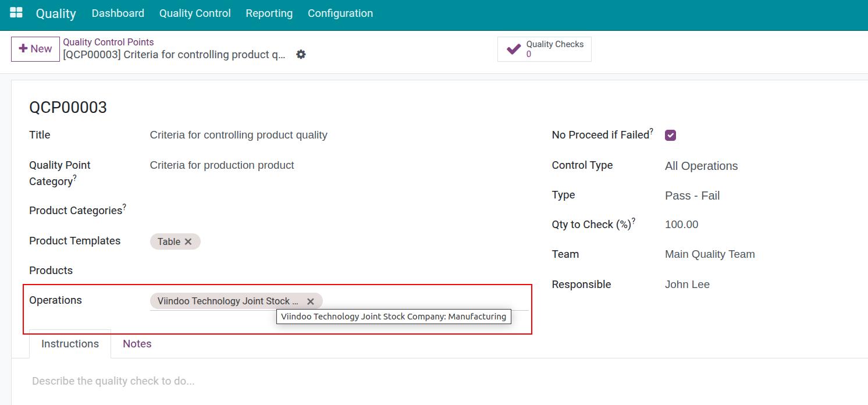This screenshot has width=868, height=405.
Task: Click the Product Categories help question mark
Action: (124, 207)
